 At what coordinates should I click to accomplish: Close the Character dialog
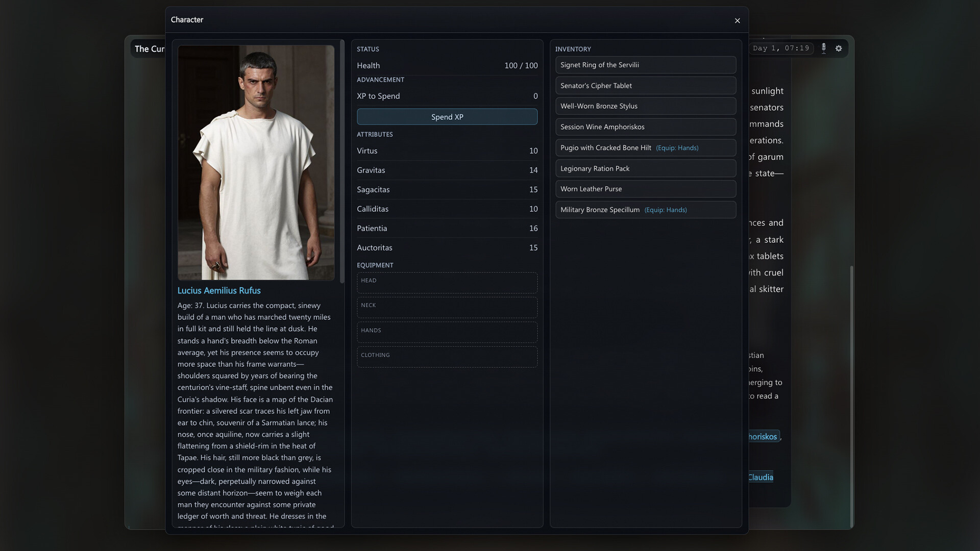click(x=737, y=20)
